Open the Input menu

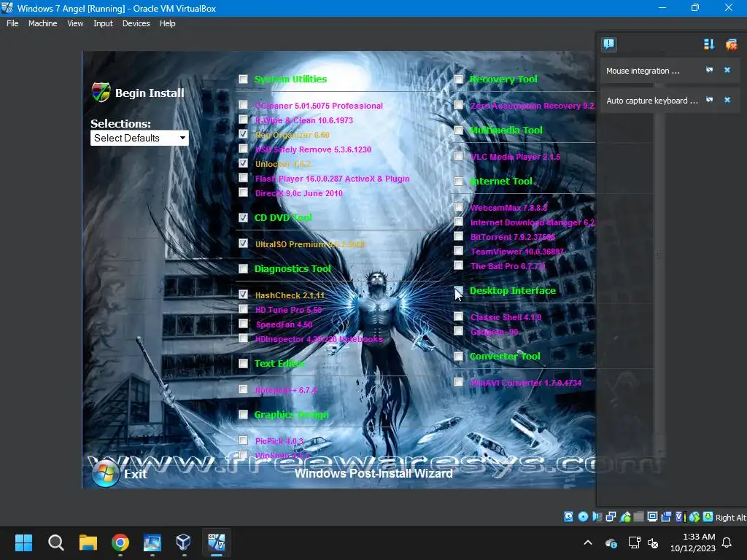(x=103, y=23)
